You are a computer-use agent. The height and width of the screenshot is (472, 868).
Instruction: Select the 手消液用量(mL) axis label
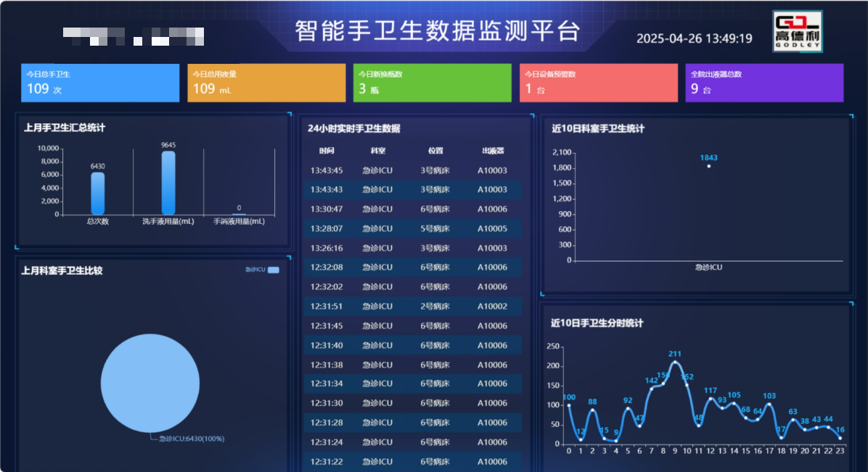[x=239, y=221]
